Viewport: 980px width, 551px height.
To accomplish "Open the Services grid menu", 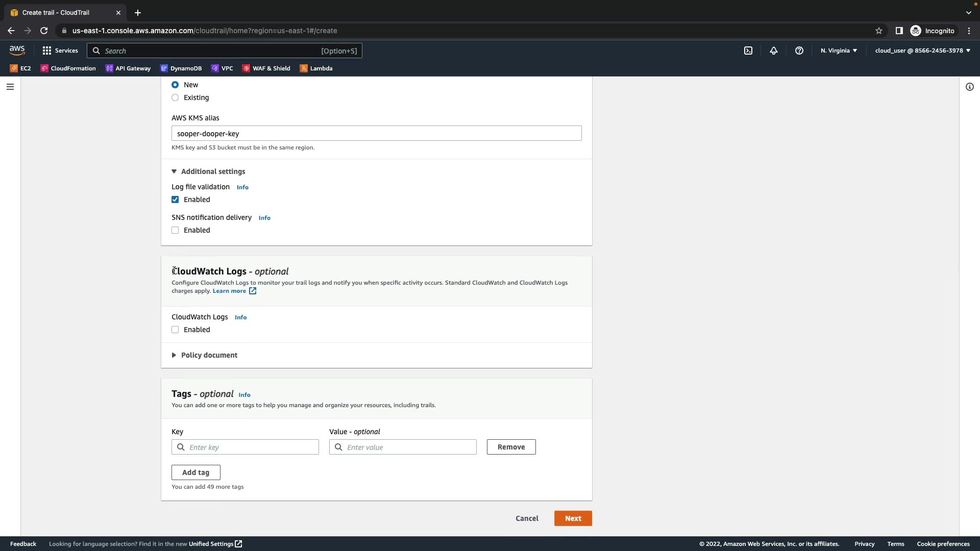I will (x=60, y=51).
